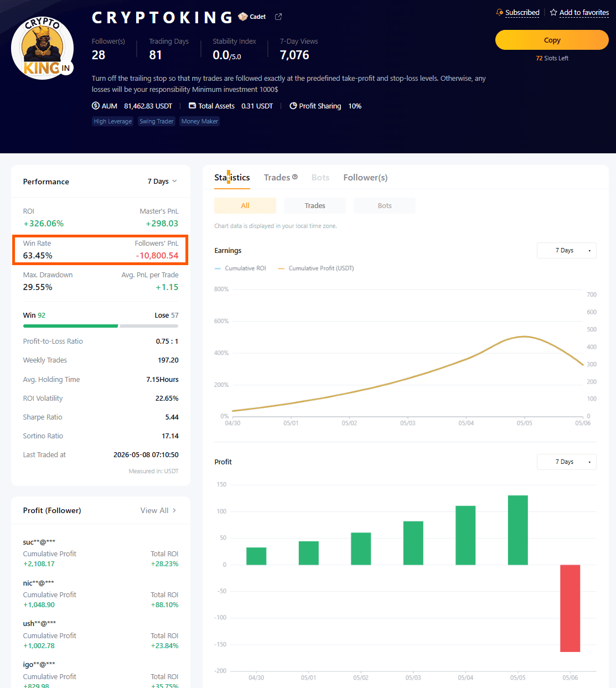Click the High Leverage tag
The width and height of the screenshot is (616, 688).
tap(113, 121)
